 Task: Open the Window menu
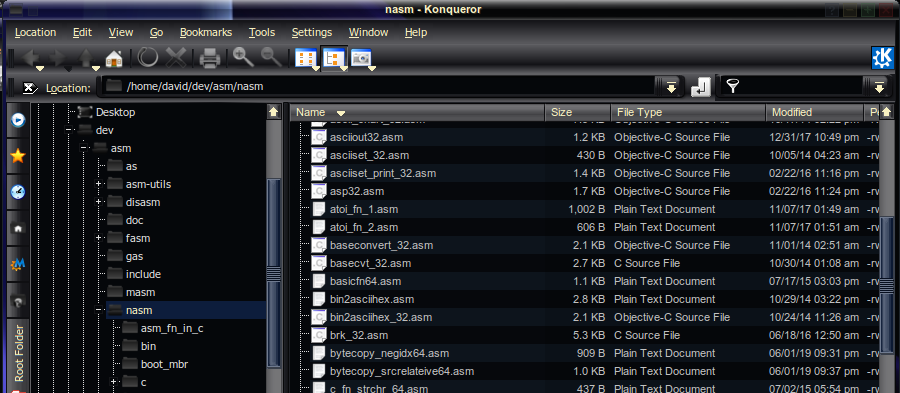(x=368, y=33)
